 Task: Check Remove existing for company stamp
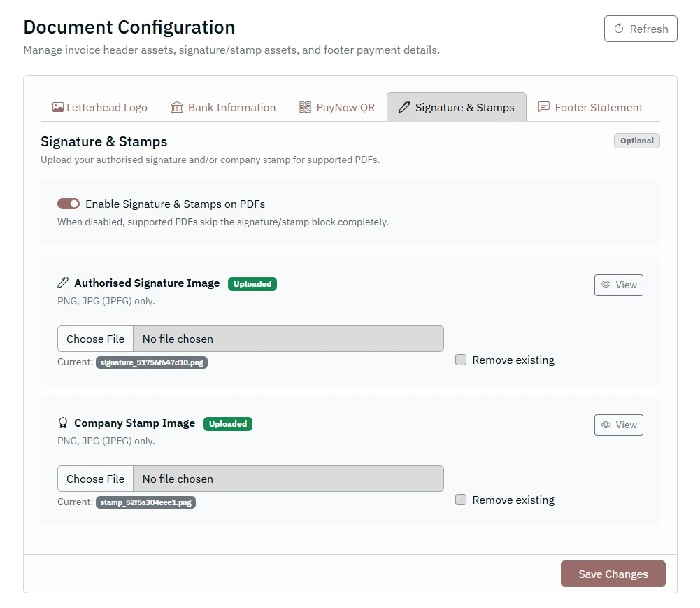(x=461, y=500)
